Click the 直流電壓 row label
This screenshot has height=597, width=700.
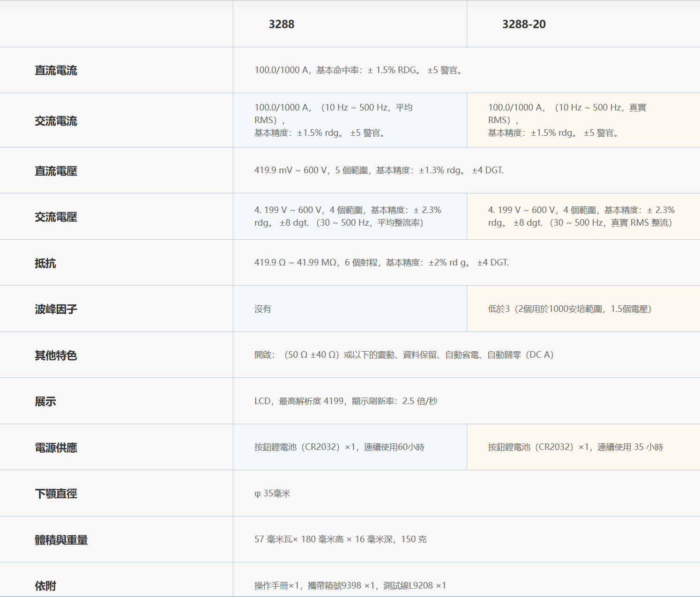tap(56, 171)
